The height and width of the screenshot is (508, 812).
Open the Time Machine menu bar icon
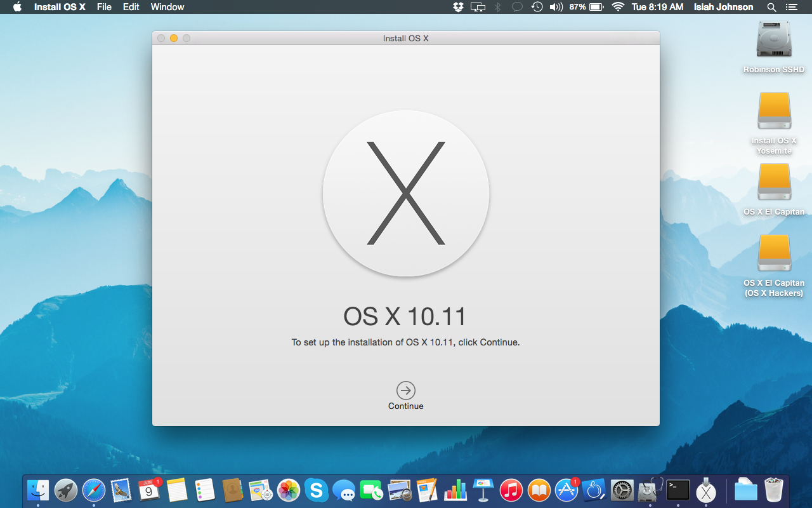pyautogui.click(x=537, y=7)
